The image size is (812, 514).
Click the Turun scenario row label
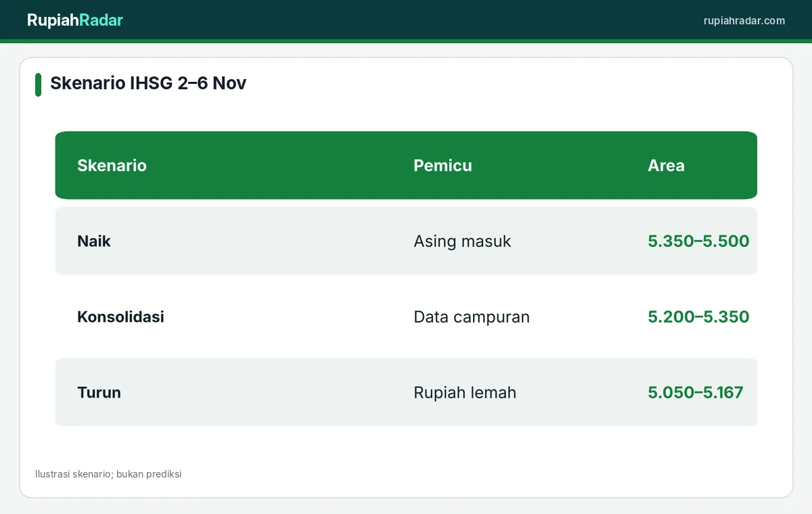coord(99,393)
